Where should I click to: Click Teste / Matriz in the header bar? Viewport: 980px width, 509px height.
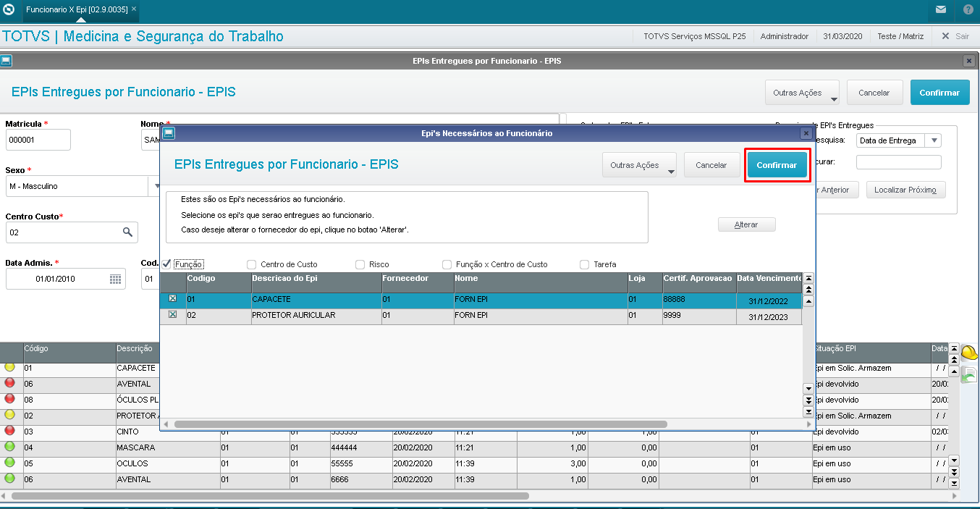(x=900, y=36)
